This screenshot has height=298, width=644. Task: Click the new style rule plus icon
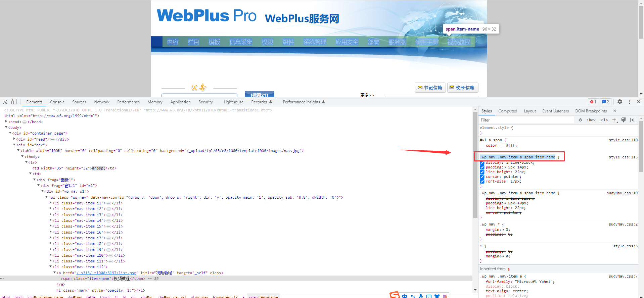coord(614,120)
